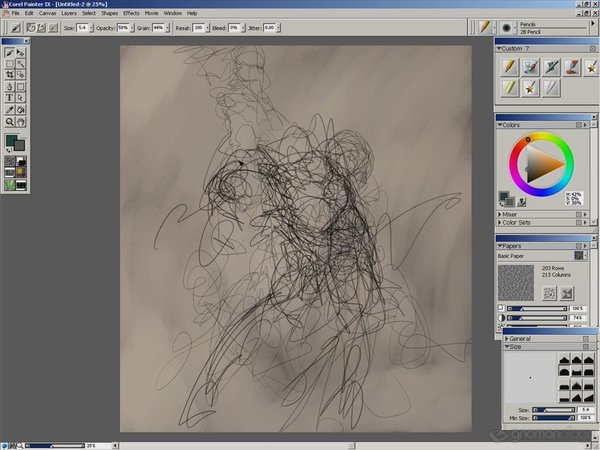Activate the Grabber hand tool
Screen dimensions: 600x450
(21, 121)
